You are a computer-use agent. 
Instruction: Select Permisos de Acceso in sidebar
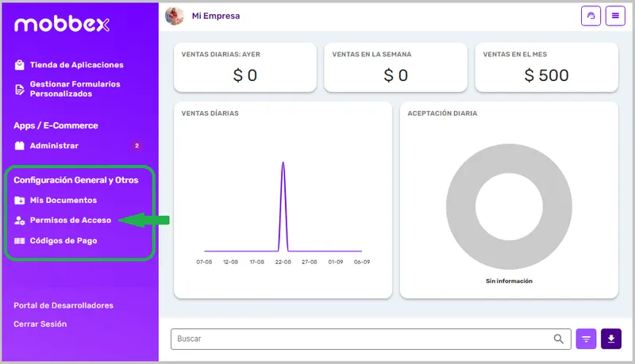coord(71,220)
